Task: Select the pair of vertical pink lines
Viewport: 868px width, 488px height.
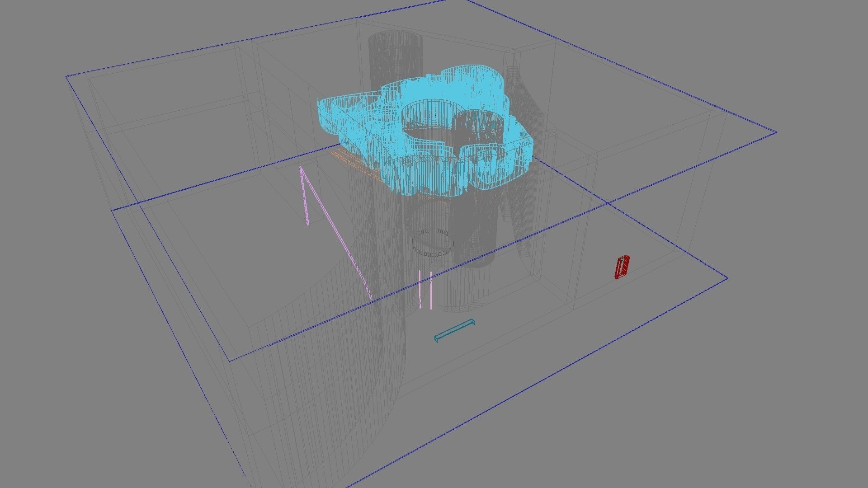Action: tap(425, 290)
